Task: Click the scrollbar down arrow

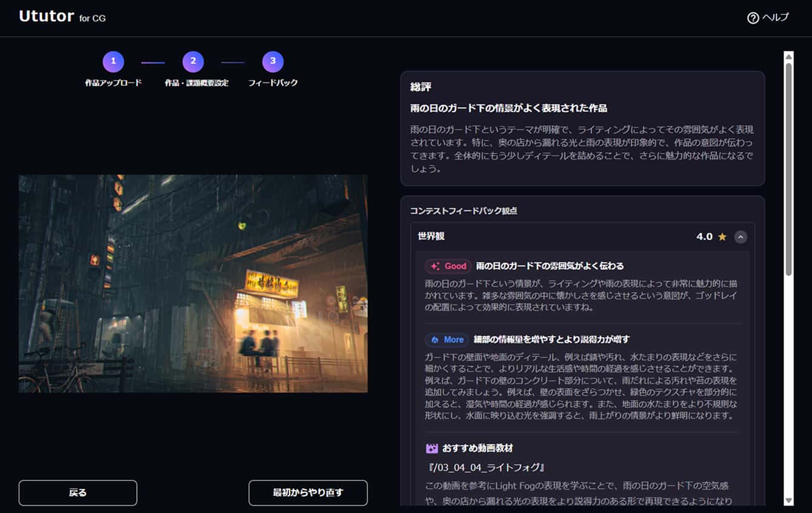Action: [x=788, y=500]
